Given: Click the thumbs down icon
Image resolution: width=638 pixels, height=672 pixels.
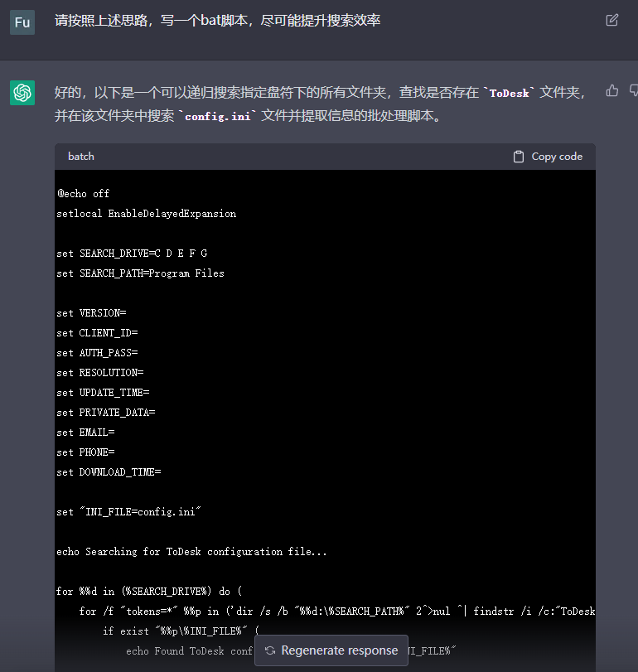Looking at the screenshot, I should [x=634, y=91].
